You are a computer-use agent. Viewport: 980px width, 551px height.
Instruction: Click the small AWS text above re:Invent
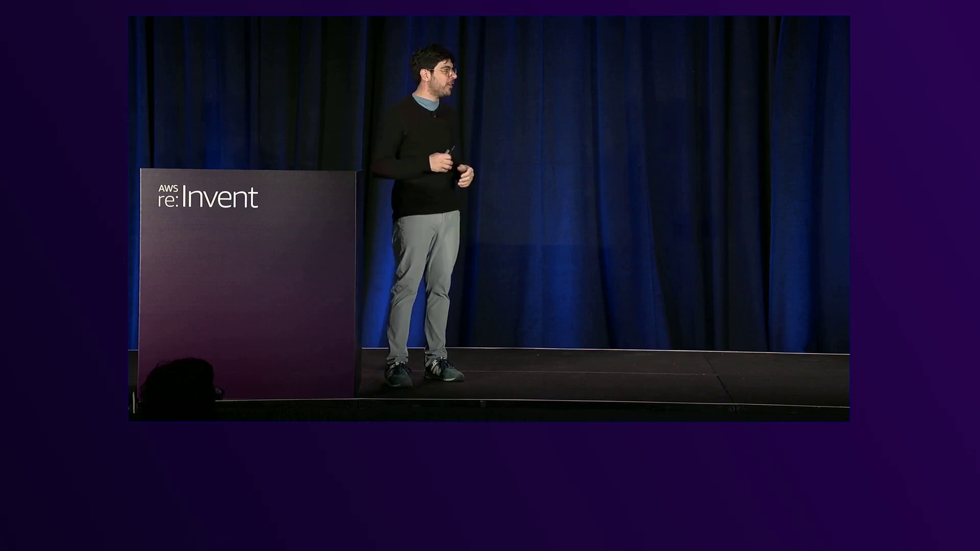coord(168,189)
